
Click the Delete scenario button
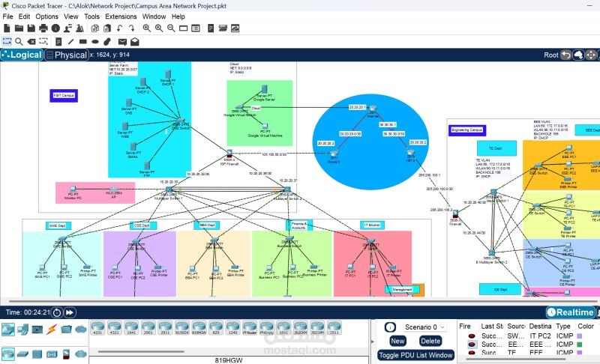point(430,341)
